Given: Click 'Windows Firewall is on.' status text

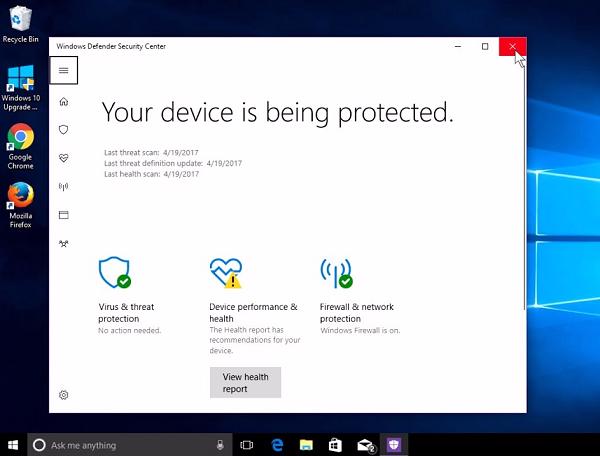Looking at the screenshot, I should tap(360, 331).
